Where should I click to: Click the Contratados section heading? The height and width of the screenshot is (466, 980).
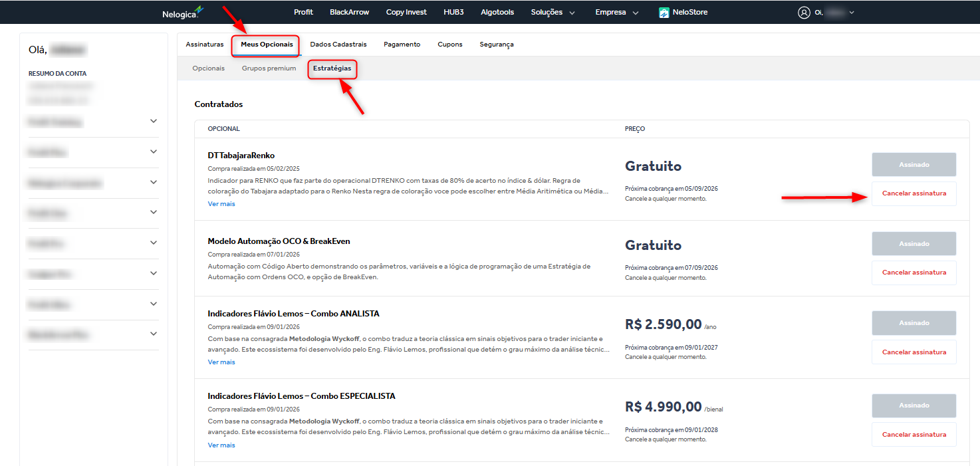coord(219,104)
